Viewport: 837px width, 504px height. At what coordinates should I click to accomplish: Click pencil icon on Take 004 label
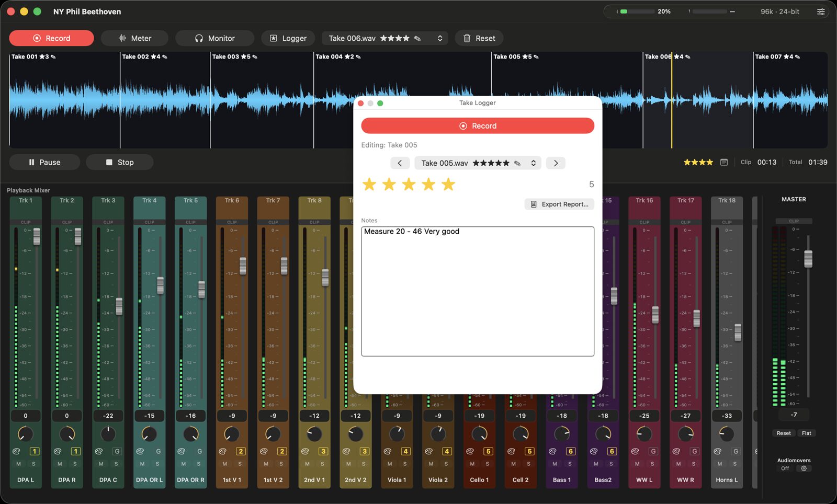[x=358, y=56]
